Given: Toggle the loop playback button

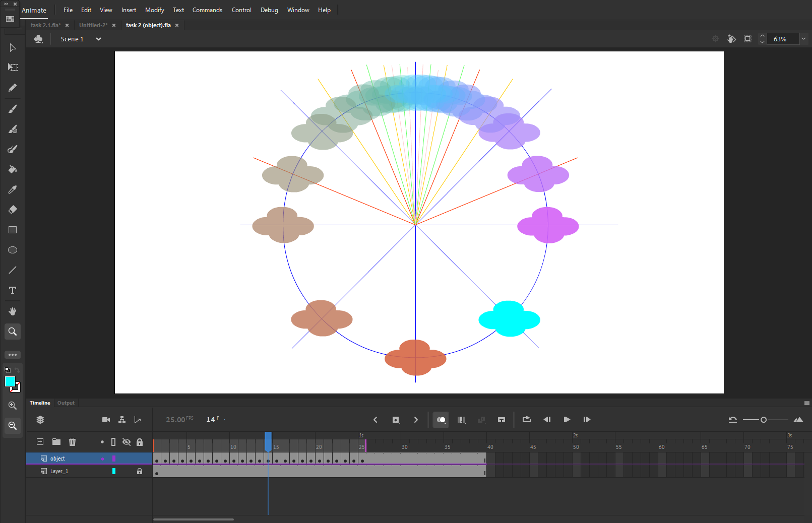Looking at the screenshot, I should click(x=527, y=419).
